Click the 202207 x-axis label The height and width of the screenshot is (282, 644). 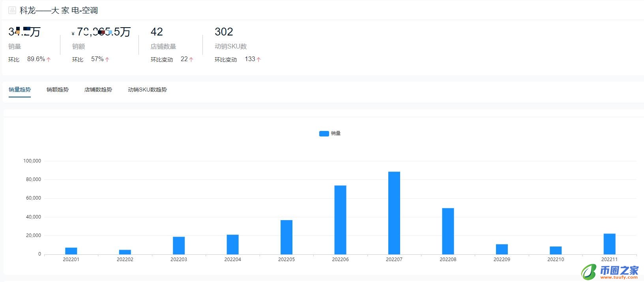[394, 260]
